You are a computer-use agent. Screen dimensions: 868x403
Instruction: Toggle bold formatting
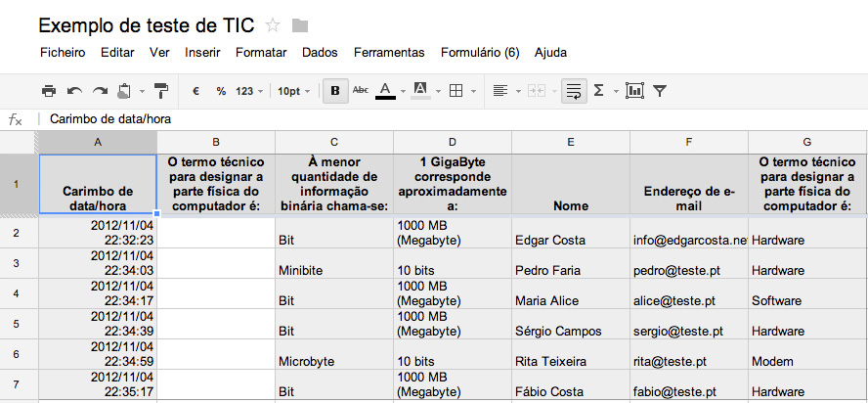click(x=335, y=91)
